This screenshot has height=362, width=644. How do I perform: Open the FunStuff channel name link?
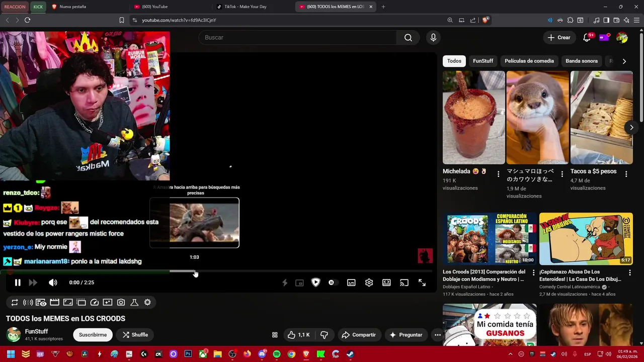(37, 331)
